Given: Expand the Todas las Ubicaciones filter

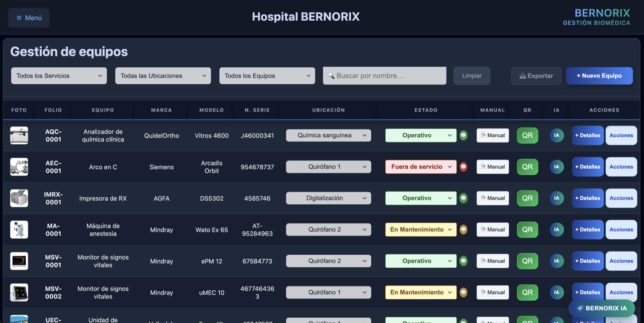Looking at the screenshot, I should point(163,76).
